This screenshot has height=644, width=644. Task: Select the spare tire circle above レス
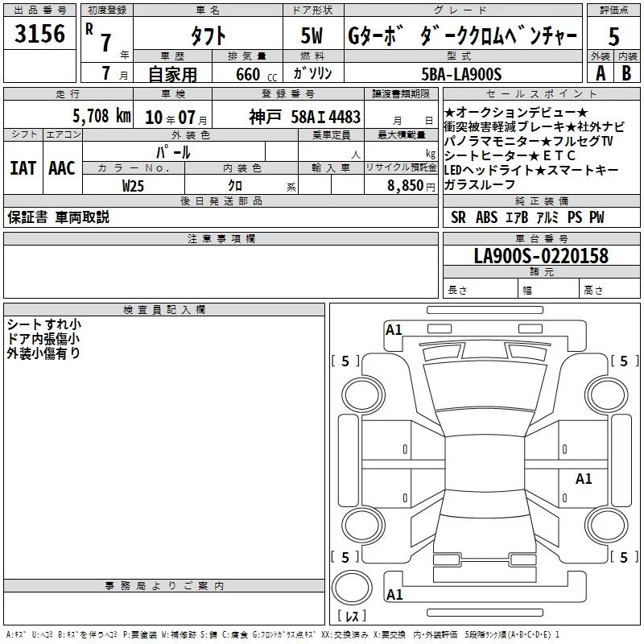[x=352, y=587]
